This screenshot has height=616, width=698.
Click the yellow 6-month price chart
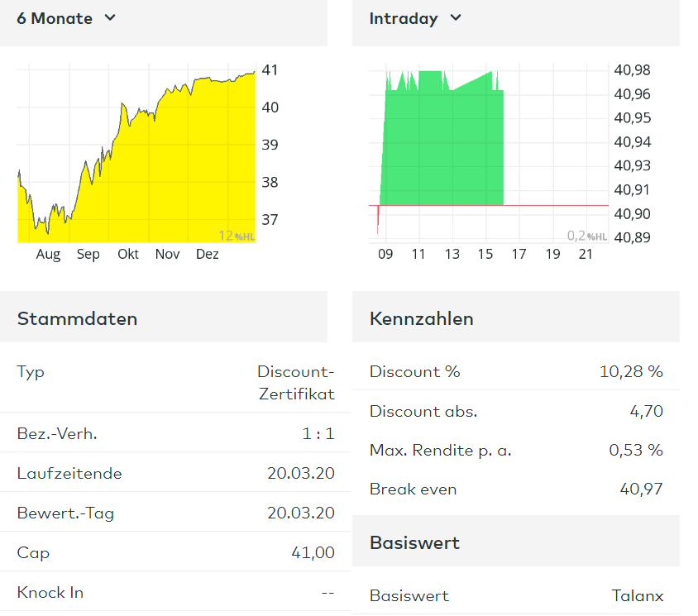pos(137,165)
